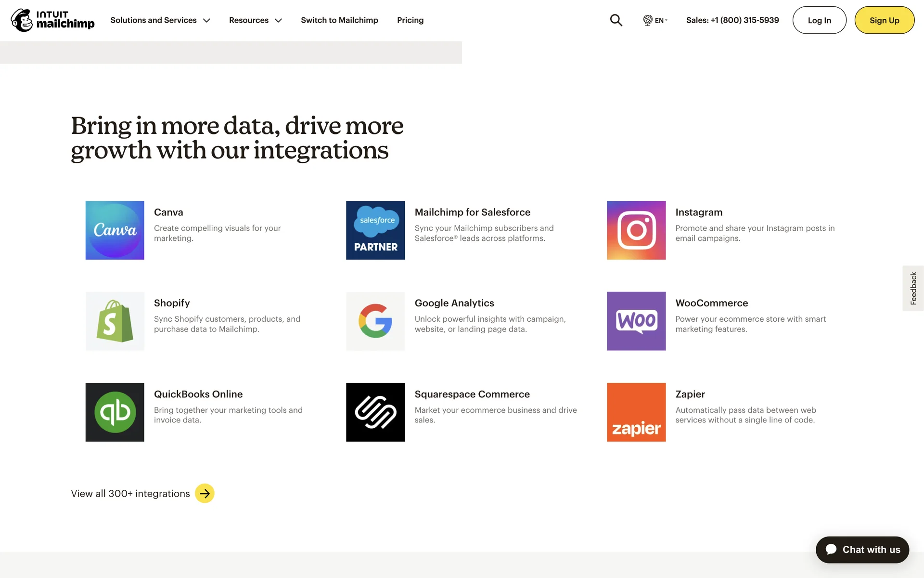Open the Zapier orange icon
This screenshot has height=578, width=924.
(636, 412)
